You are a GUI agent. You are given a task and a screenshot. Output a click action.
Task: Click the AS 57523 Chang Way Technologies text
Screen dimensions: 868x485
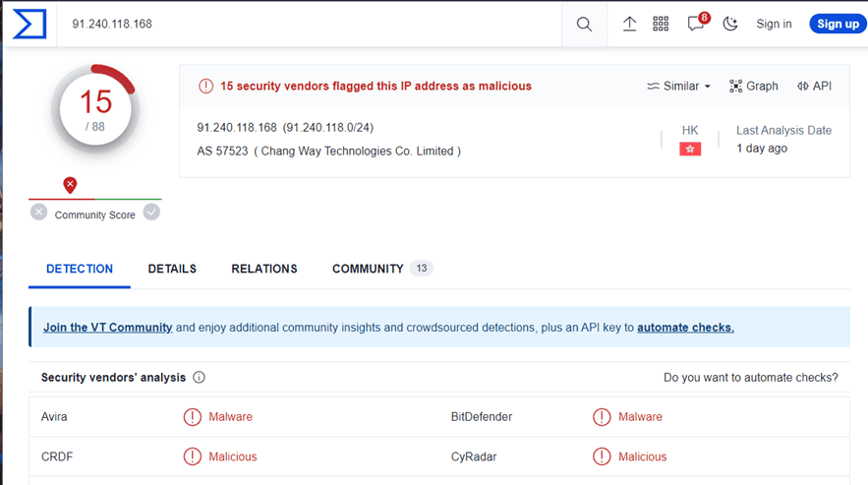[x=329, y=152]
